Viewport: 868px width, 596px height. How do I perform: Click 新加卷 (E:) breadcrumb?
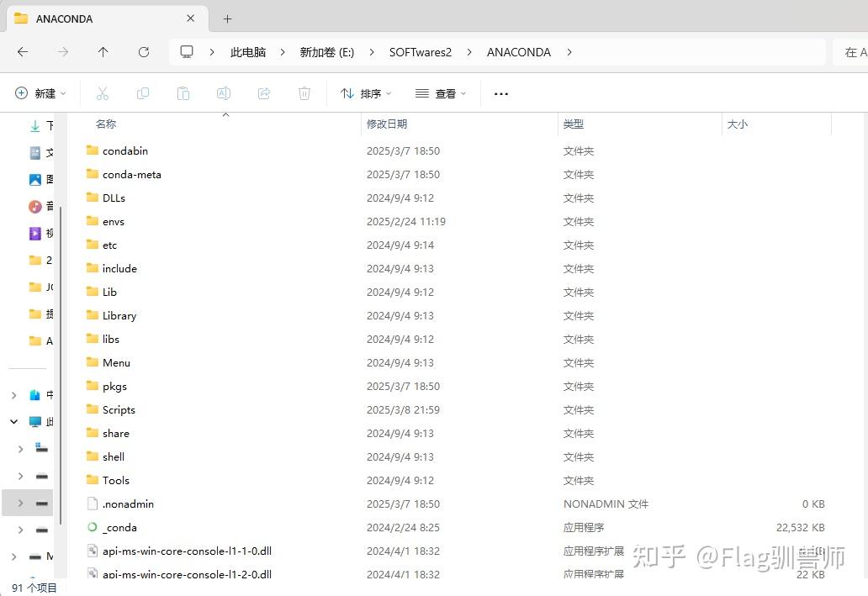326,52
